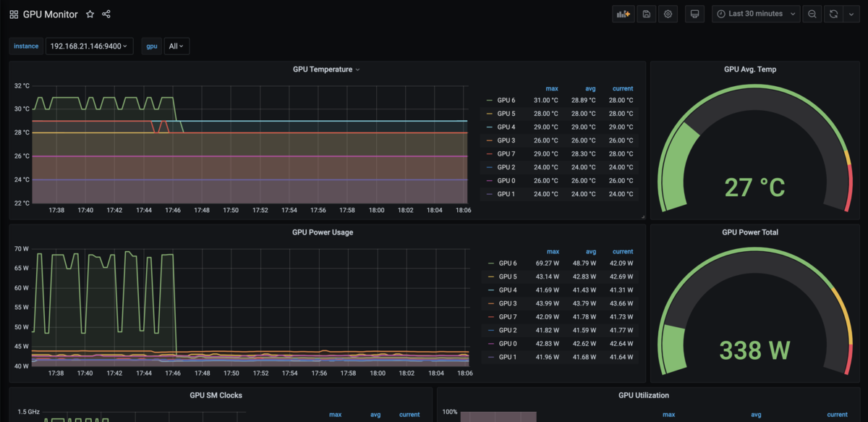Image resolution: width=868 pixels, height=422 pixels.
Task: Share the GPU Monitor dashboard
Action: (x=106, y=14)
